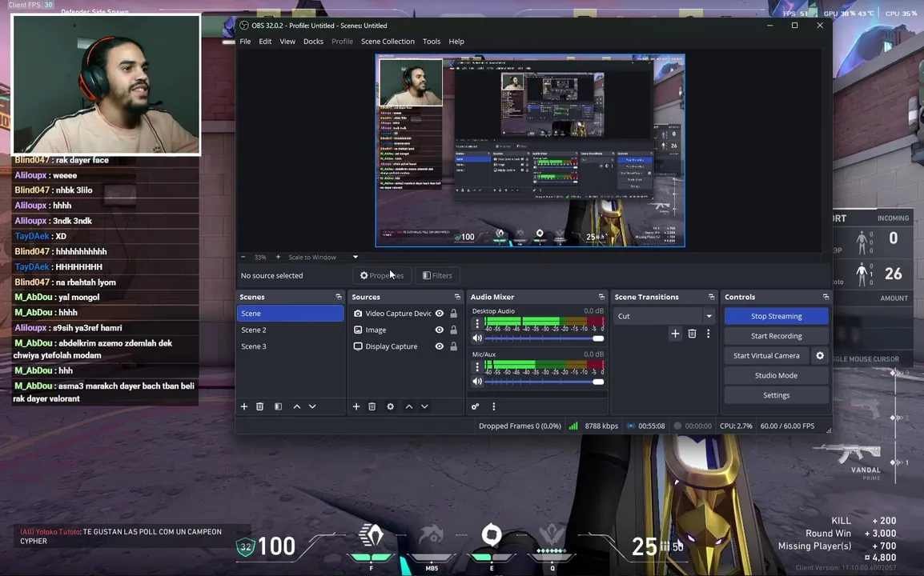Remove selected source with trash icon
924x576 pixels.
pos(372,406)
